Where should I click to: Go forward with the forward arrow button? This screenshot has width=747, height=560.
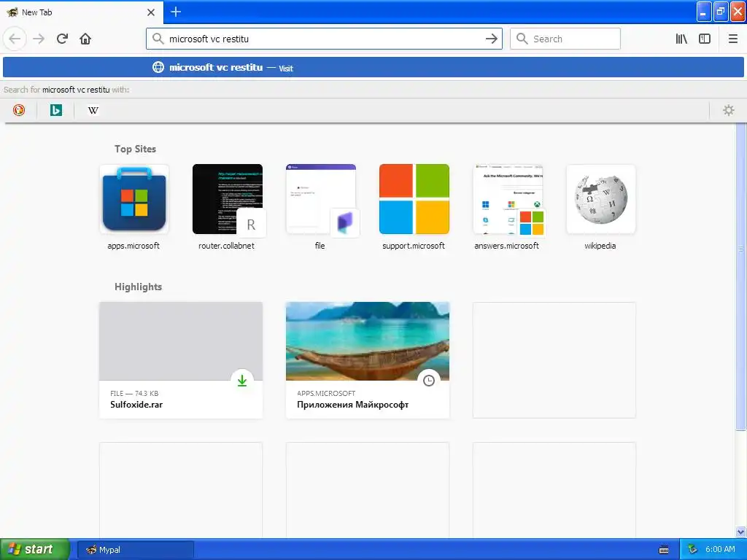39,39
